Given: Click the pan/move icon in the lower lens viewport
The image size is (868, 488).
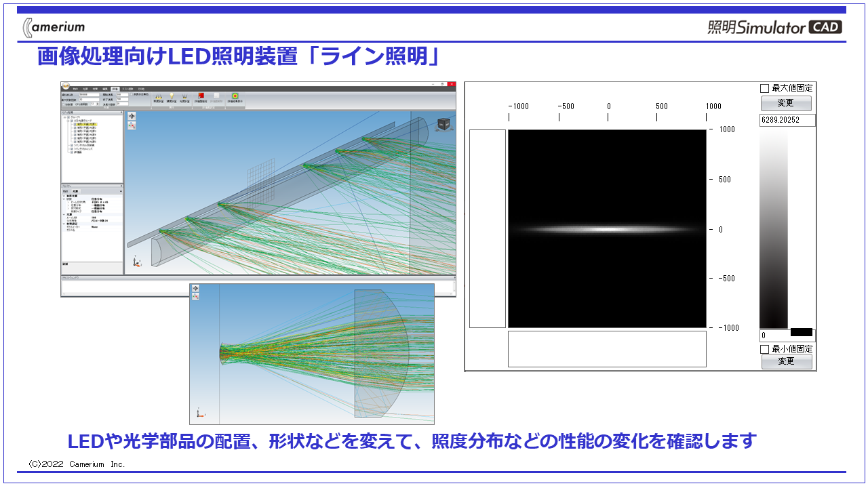Looking at the screenshot, I should click(195, 288).
